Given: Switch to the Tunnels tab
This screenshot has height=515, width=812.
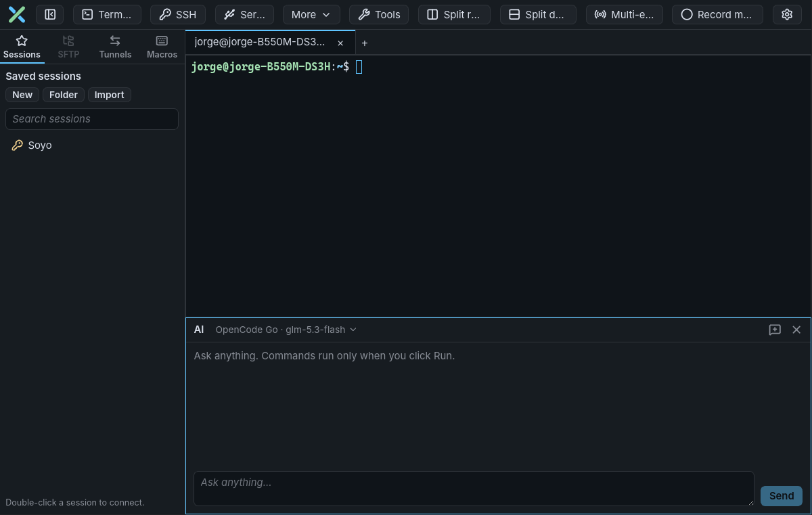Looking at the screenshot, I should (x=115, y=47).
